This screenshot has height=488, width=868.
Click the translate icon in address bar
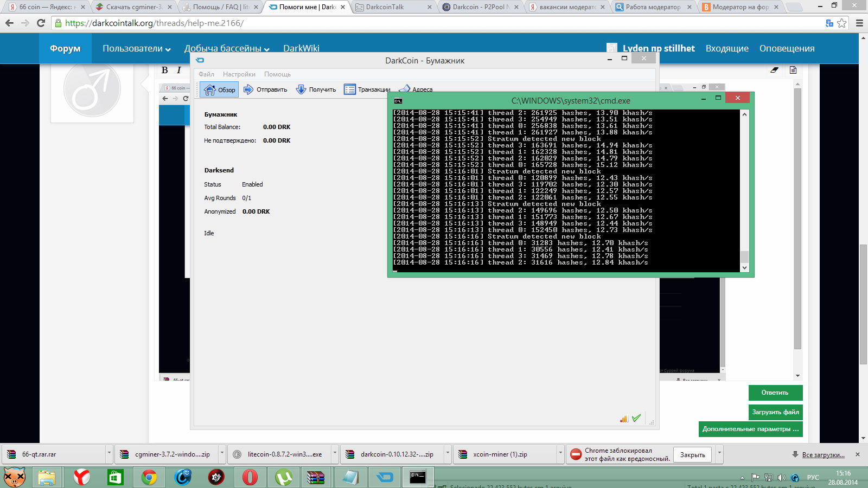829,23
